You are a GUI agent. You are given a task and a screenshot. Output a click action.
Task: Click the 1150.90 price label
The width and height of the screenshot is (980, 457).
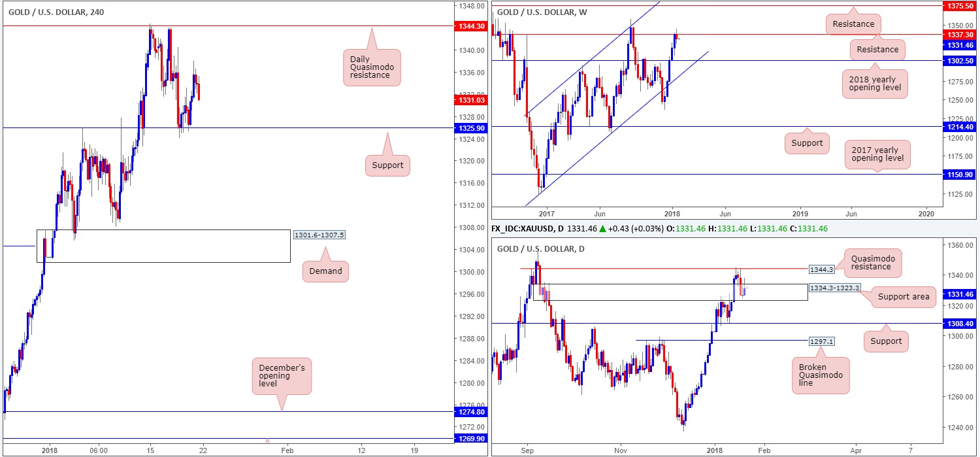960,174
